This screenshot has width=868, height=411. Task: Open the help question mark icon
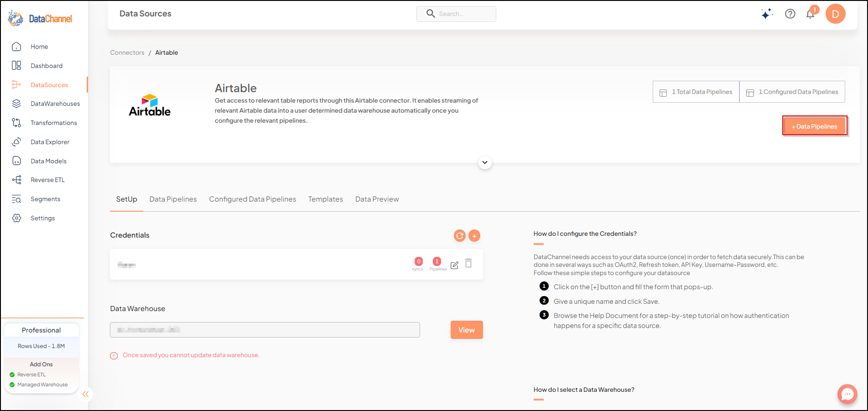tap(790, 14)
